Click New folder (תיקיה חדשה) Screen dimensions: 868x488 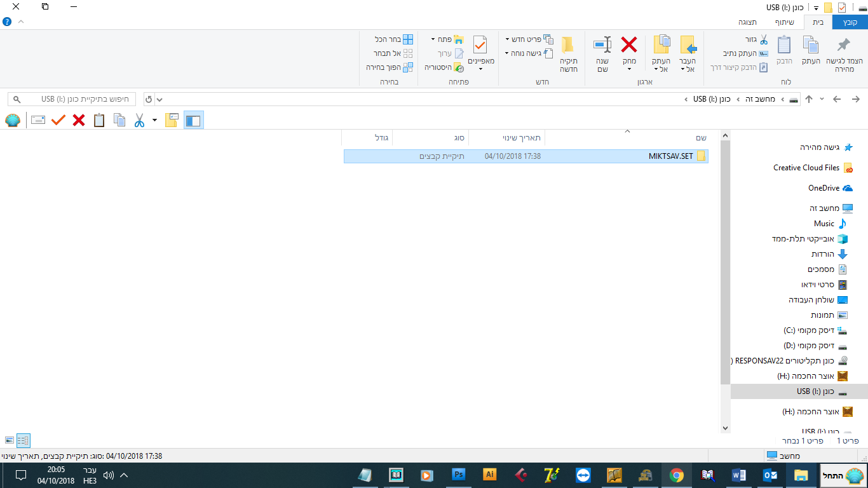click(x=568, y=54)
